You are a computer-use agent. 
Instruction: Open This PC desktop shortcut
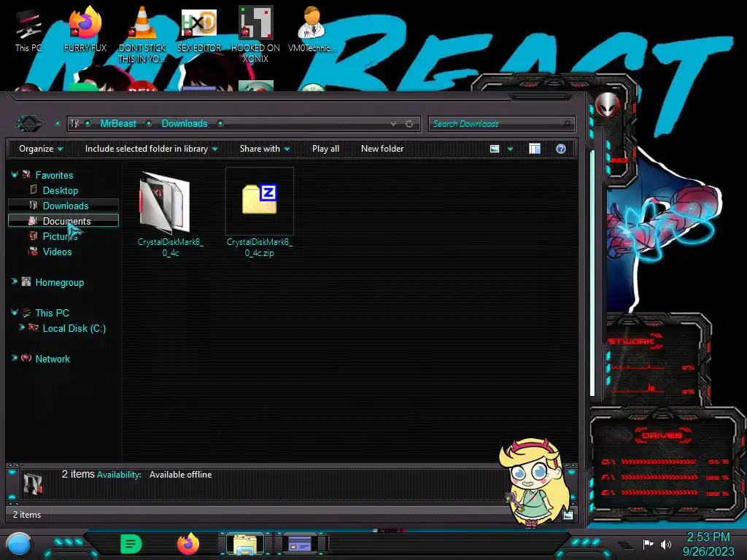pyautogui.click(x=28, y=29)
